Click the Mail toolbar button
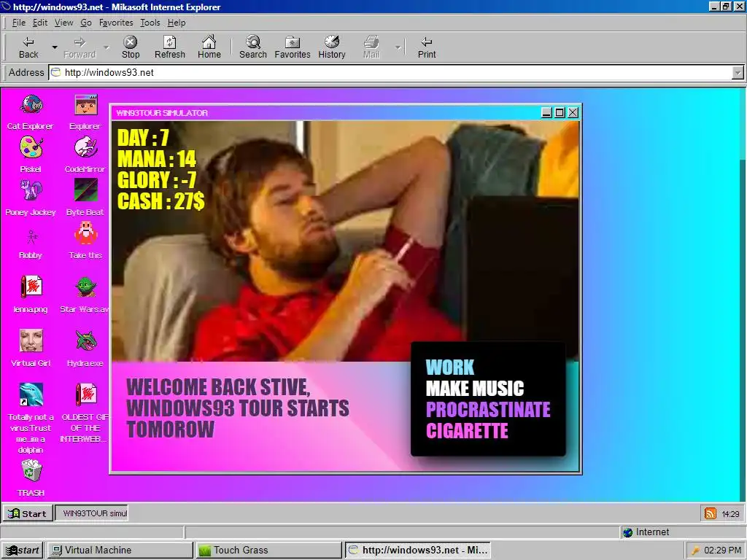This screenshot has height=560, width=747. point(371,47)
